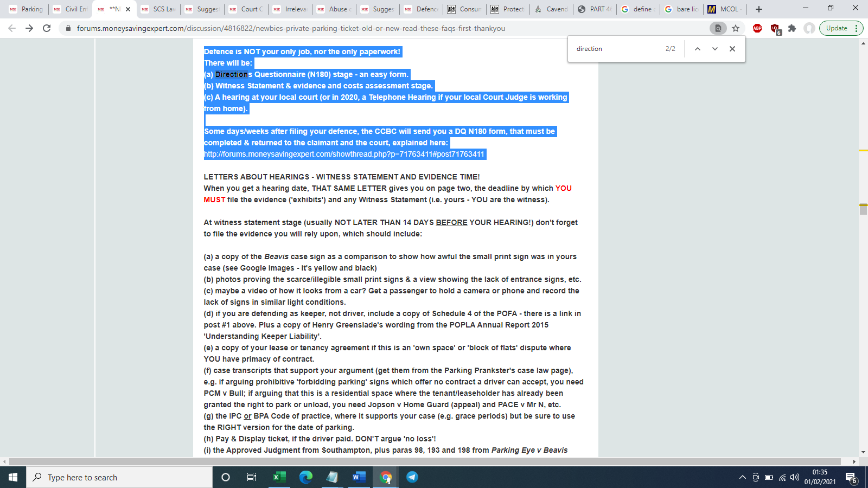Bookmark this page with the star icon
Image resolution: width=868 pixels, height=488 pixels.
(736, 28)
